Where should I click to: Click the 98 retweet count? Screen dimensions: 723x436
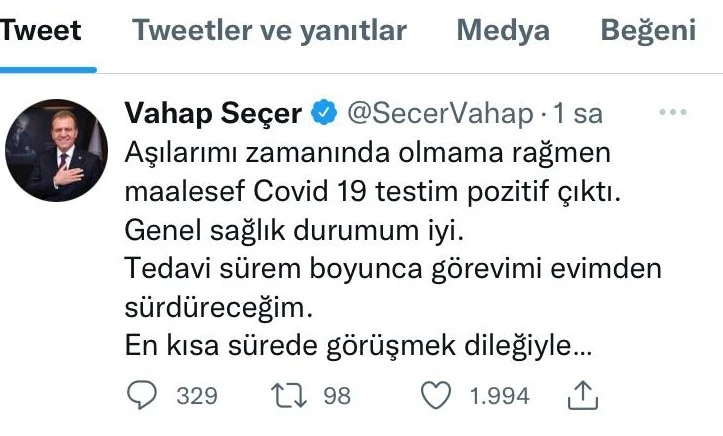337,396
